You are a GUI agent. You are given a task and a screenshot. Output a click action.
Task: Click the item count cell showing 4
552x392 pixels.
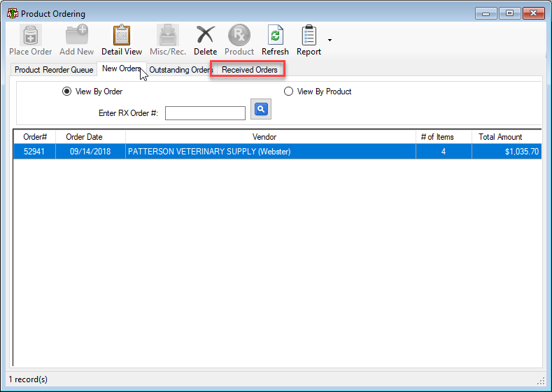pyautogui.click(x=444, y=152)
